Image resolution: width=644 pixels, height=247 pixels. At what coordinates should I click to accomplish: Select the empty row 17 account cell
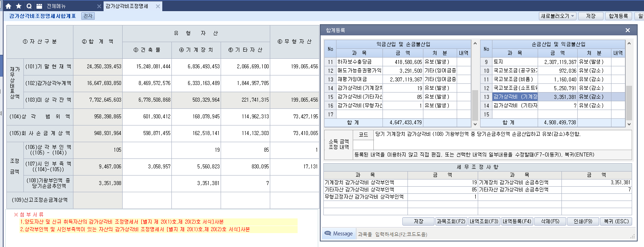tap(359, 114)
